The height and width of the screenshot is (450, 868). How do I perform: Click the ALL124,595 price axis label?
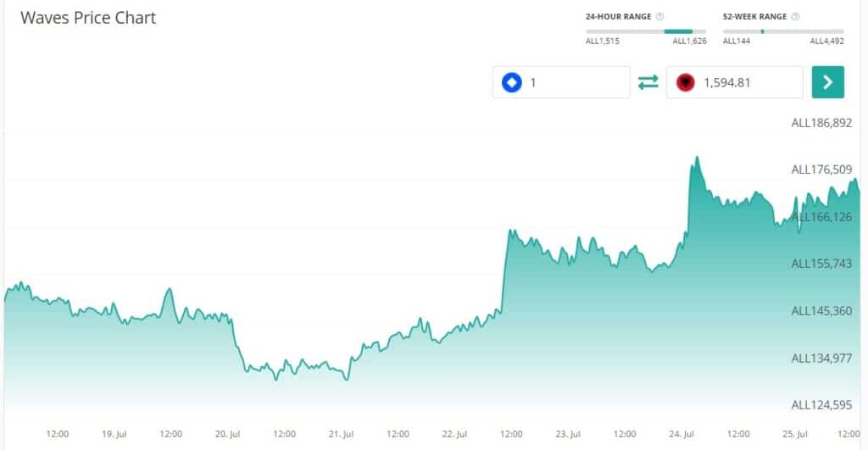coord(821,405)
